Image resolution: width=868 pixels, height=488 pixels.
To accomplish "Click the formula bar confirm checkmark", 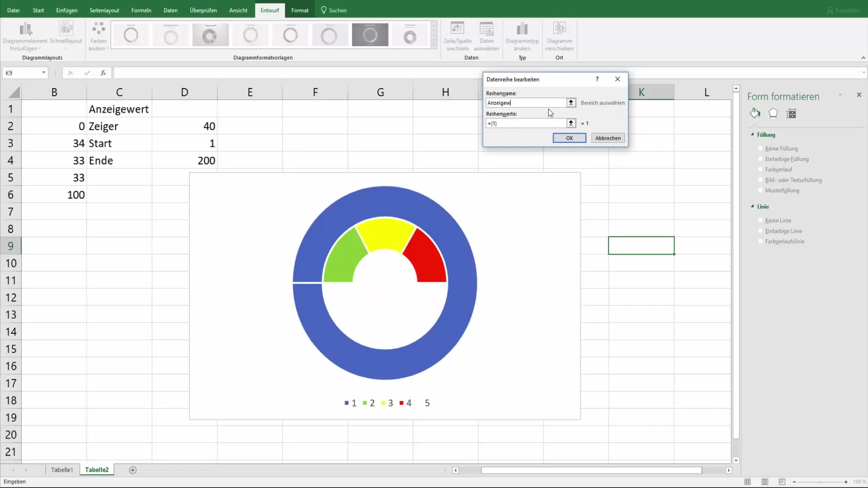I will [x=87, y=73].
